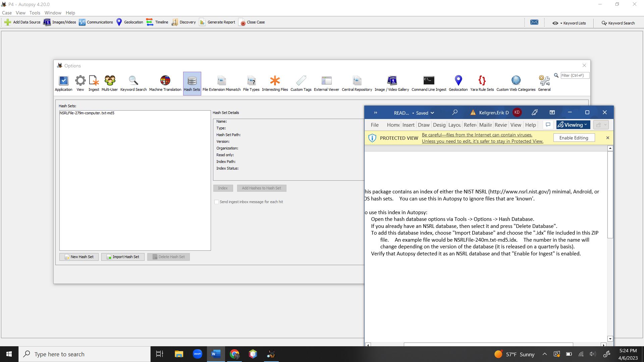Open Central Repository settings
Screen dimensions: 644x362
[x=357, y=83]
